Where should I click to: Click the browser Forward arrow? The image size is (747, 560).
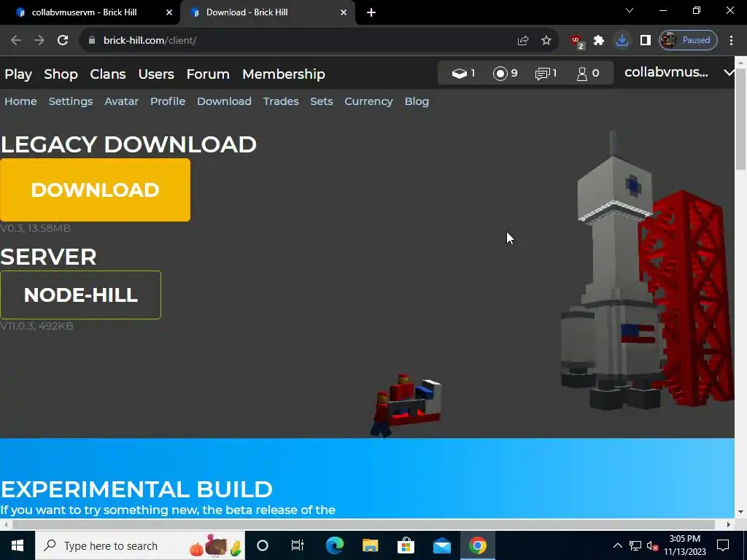point(39,41)
